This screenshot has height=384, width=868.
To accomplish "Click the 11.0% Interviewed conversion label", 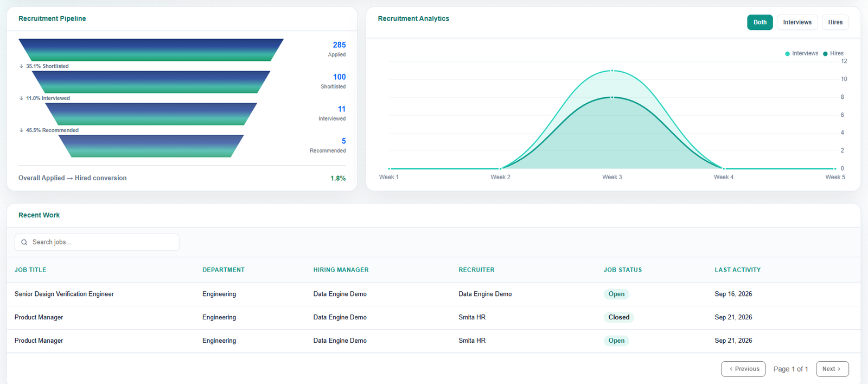I will pos(48,98).
